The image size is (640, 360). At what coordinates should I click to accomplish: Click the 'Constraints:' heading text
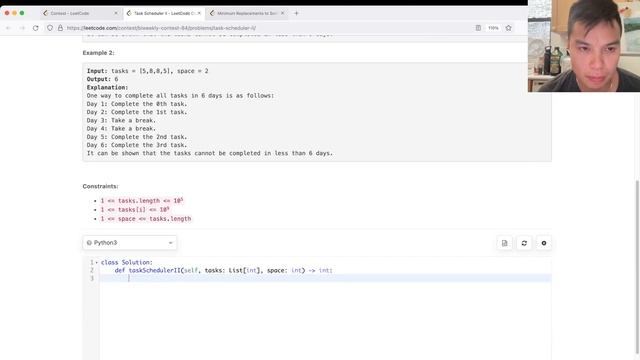100,186
